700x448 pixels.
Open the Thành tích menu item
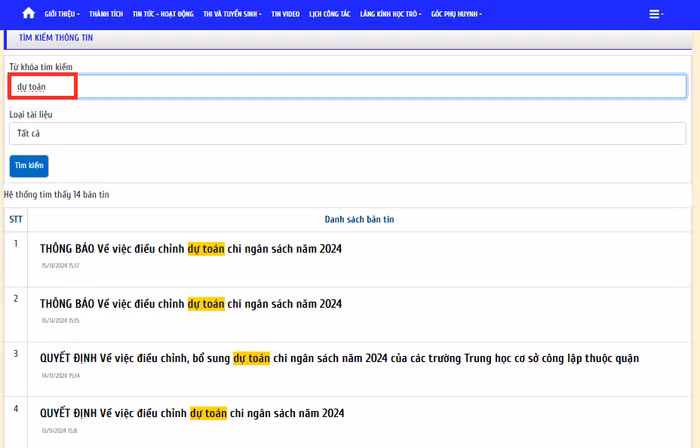106,14
